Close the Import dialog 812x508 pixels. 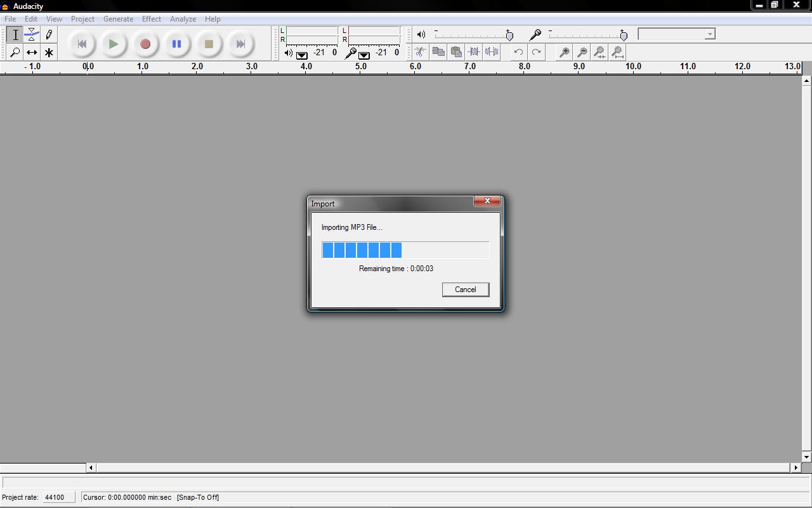(x=487, y=201)
